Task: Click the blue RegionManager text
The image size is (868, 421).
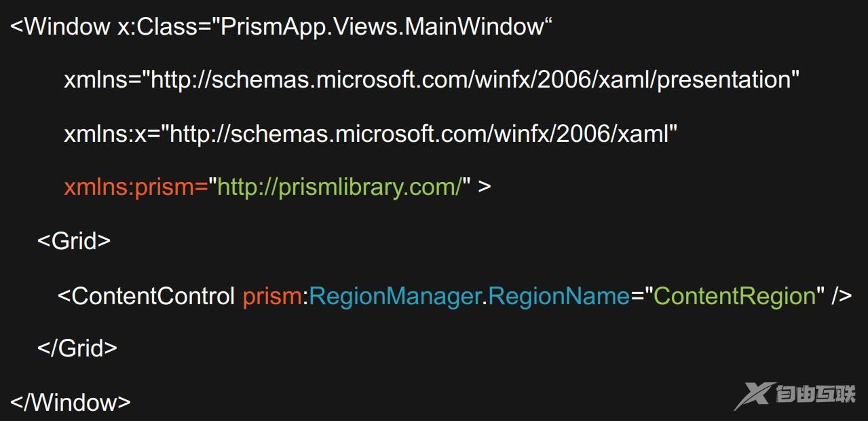Action: point(394,296)
